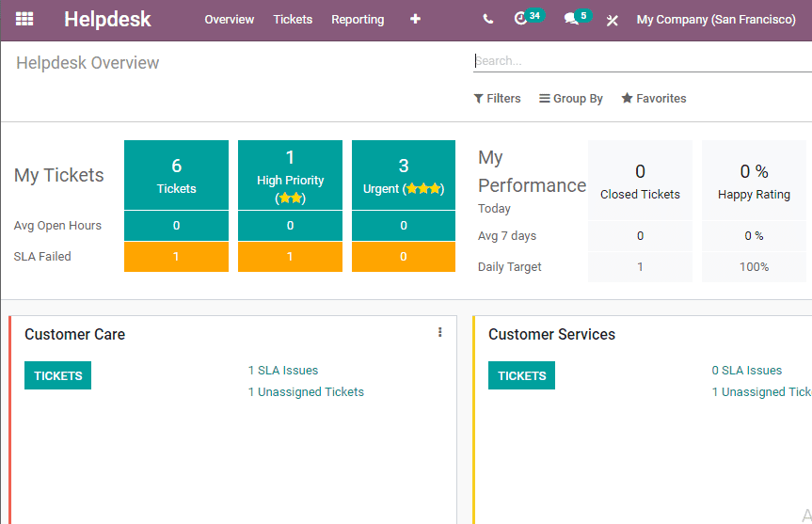Click Customer Care TICKETS button
The image size is (812, 524).
pyautogui.click(x=58, y=375)
